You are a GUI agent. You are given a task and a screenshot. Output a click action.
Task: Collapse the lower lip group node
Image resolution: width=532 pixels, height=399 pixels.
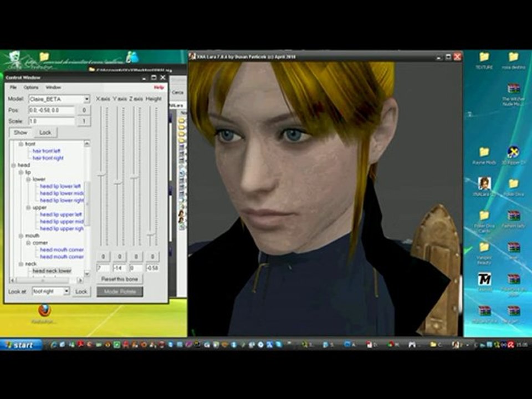point(28,179)
